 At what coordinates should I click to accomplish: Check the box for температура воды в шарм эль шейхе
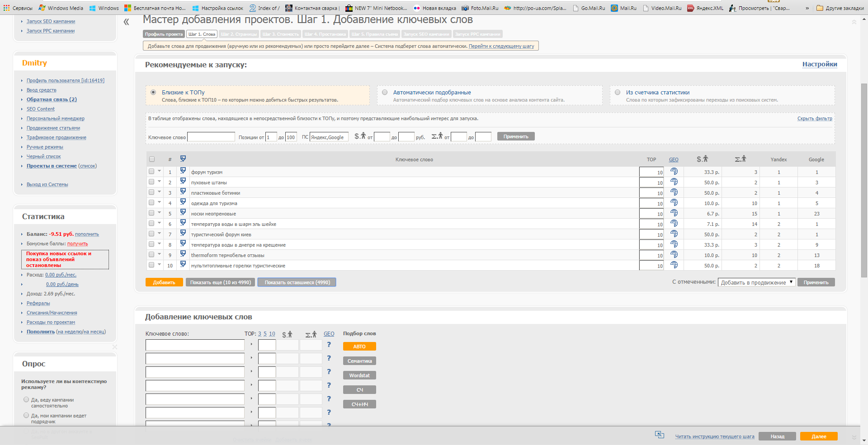151,223
